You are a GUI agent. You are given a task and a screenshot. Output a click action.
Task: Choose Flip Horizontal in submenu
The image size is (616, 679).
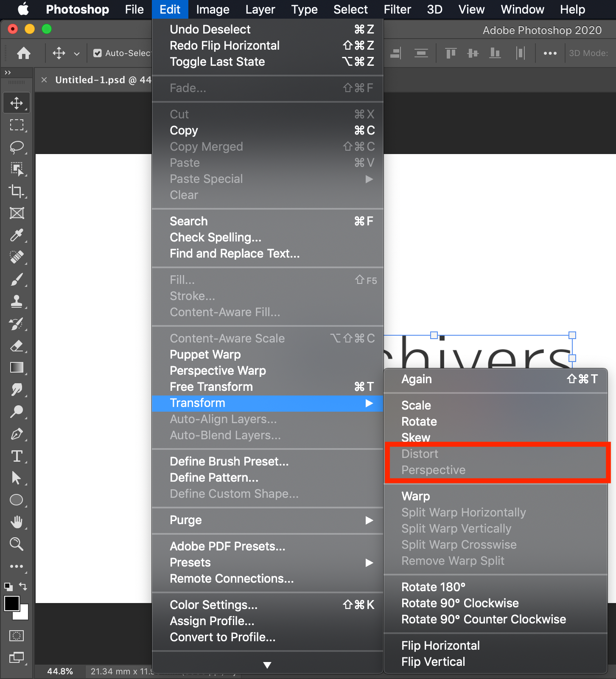(x=496, y=646)
